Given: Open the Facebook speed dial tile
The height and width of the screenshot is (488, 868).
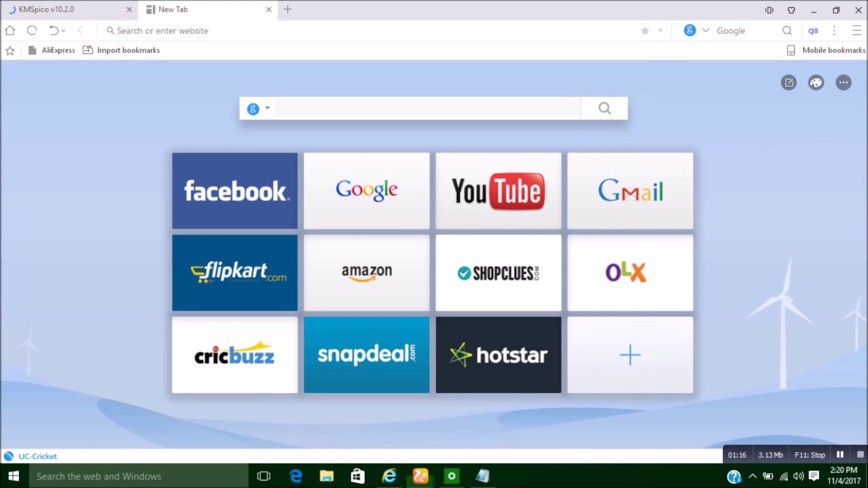Looking at the screenshot, I should point(235,191).
